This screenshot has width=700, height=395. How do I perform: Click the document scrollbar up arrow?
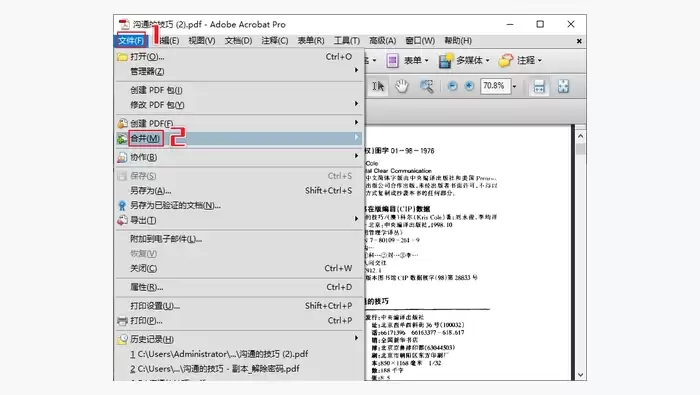tap(580, 136)
